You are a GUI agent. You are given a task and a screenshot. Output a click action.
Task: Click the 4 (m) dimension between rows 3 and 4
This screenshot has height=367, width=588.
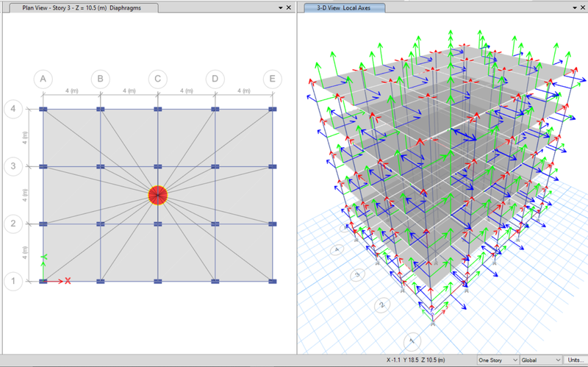[x=25, y=138]
